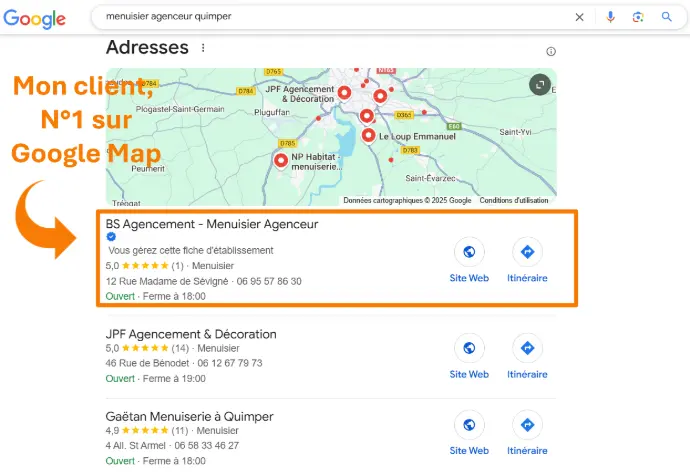Click the info icon beside Adresses
690x476 pixels.
pos(550,52)
